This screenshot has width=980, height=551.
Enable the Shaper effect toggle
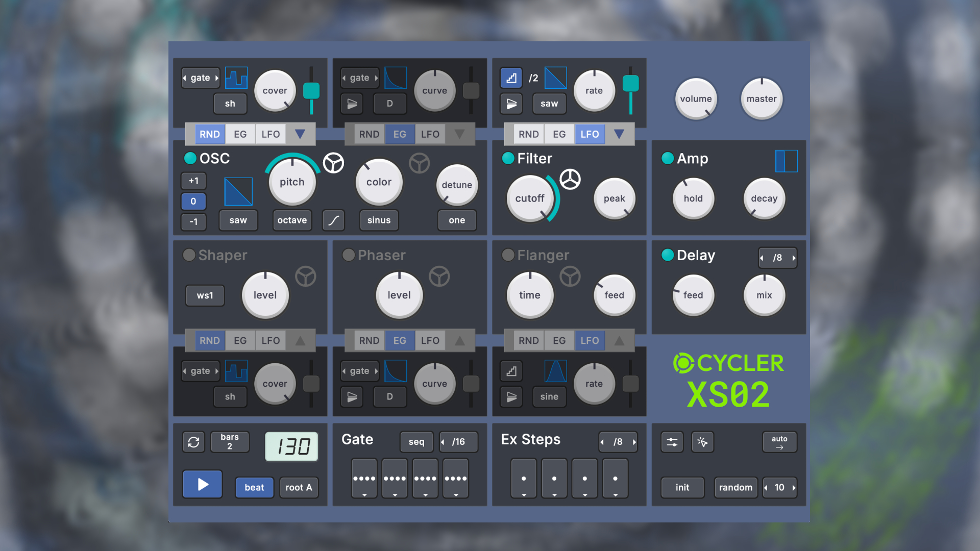189,255
